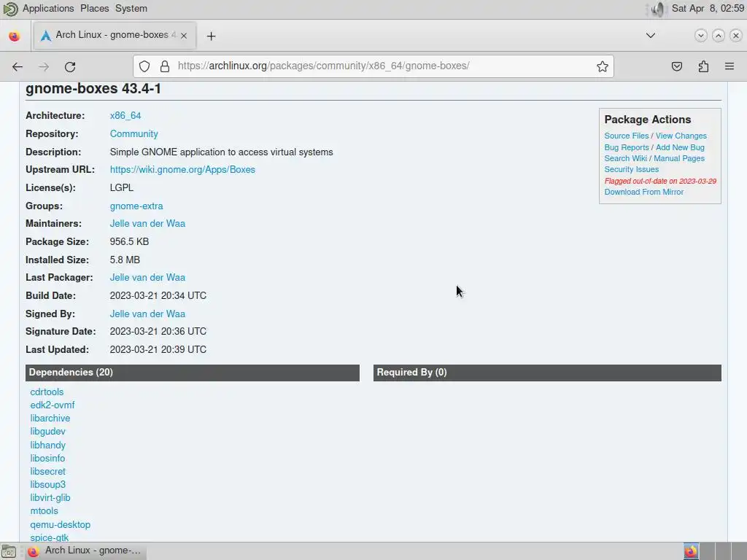This screenshot has height=560, width=747.
Task: Click the Search Wiki link
Action: (x=625, y=158)
